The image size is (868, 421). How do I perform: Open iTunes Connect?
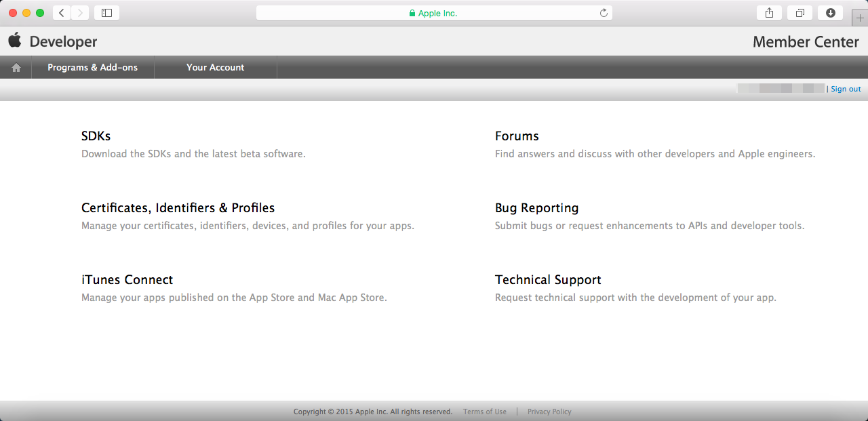pyautogui.click(x=127, y=279)
